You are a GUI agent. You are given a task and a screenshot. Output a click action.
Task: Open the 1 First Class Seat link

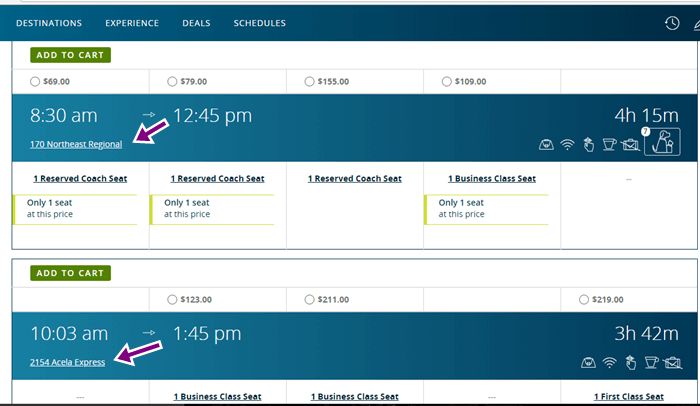pos(629,397)
